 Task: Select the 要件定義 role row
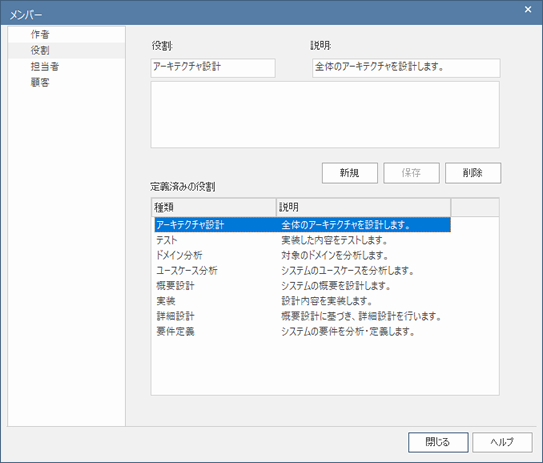tap(302, 331)
